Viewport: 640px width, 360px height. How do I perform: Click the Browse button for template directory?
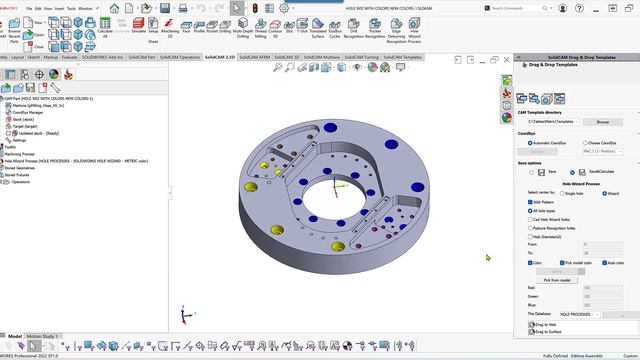(602, 122)
